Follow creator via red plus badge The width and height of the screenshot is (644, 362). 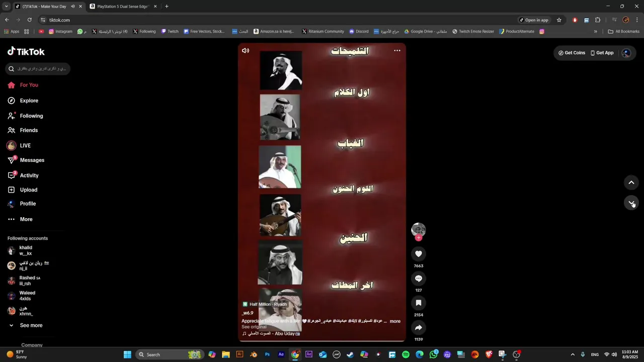point(419,237)
